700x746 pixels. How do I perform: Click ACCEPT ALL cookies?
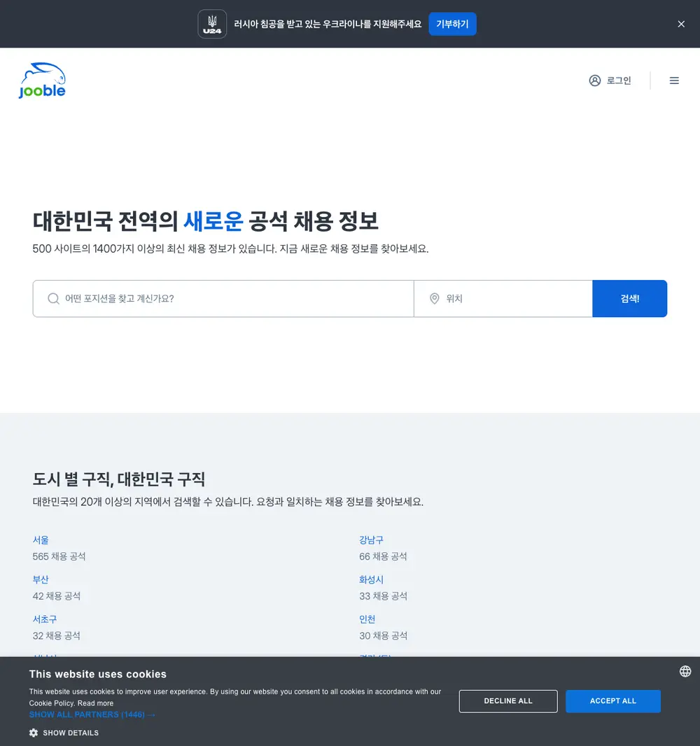613,701
